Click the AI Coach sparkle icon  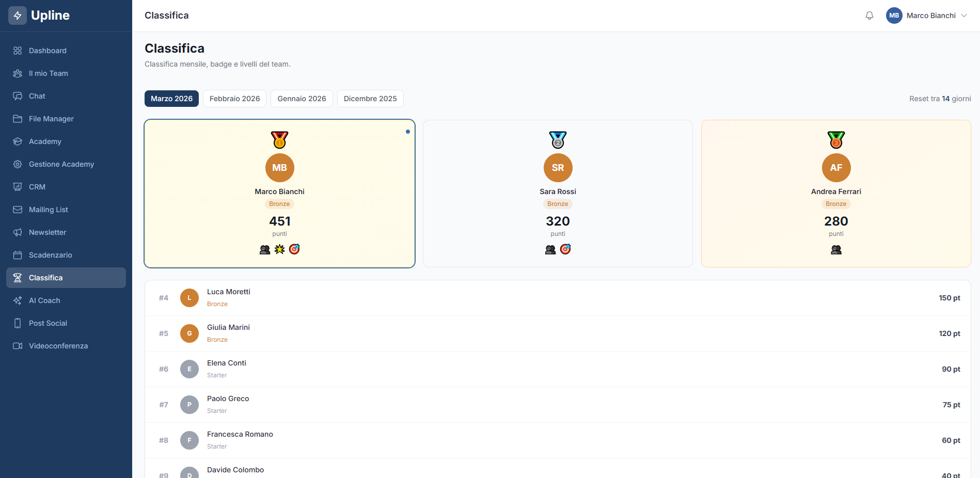[17, 300]
